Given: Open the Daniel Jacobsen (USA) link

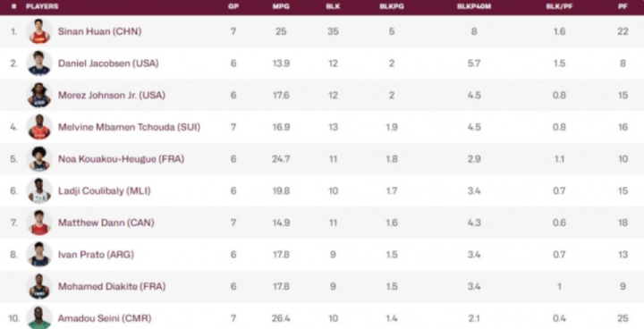Looking at the screenshot, I should [108, 63].
